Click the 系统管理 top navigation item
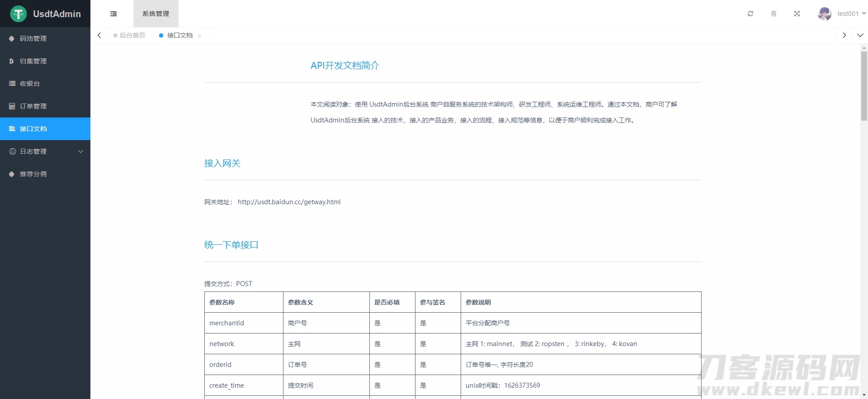 point(156,14)
